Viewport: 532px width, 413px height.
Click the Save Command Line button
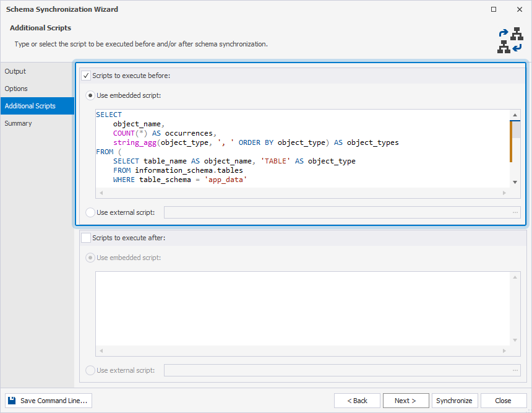[x=48, y=401]
